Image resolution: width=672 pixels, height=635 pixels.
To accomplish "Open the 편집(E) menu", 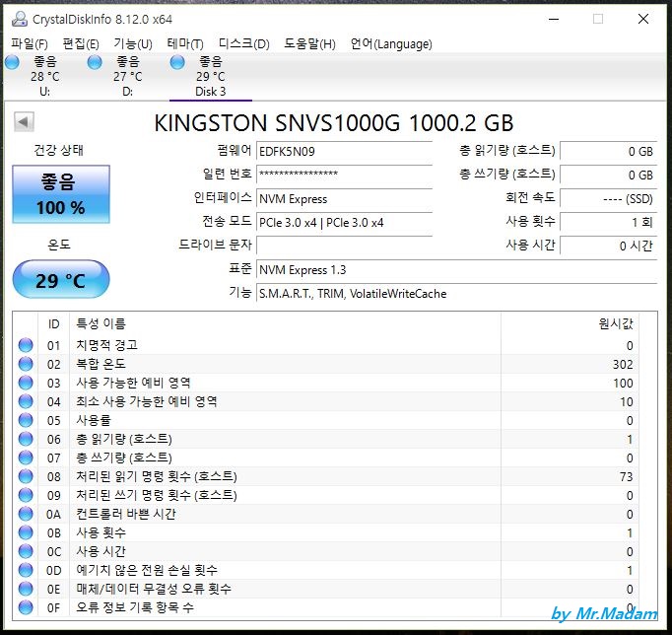I will 81,43.
